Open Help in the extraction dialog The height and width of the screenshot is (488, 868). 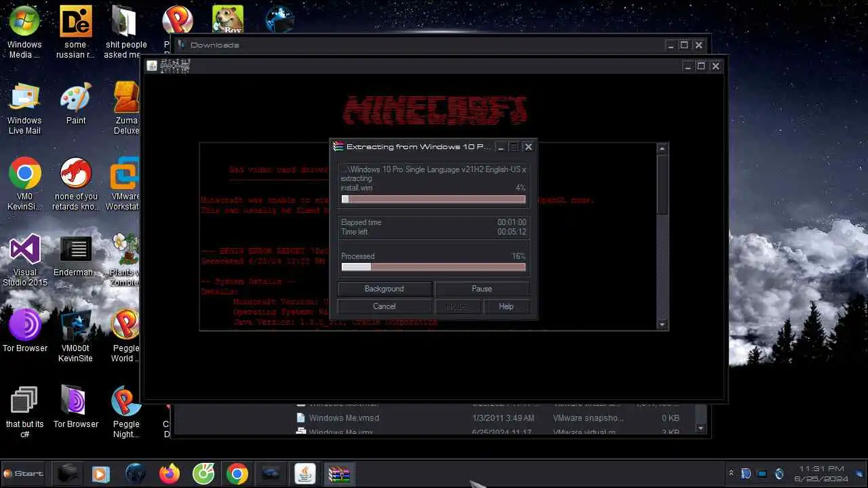tap(506, 306)
